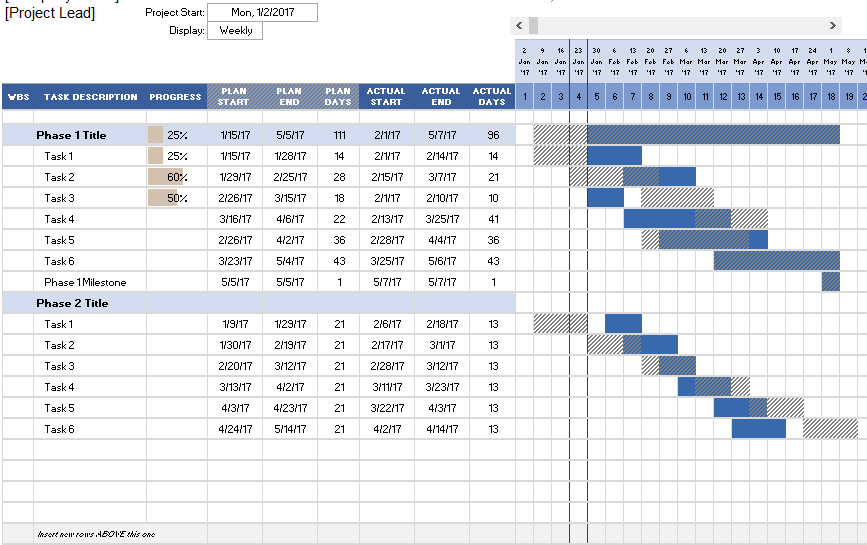
Task: Click the scrollbar left arrow
Action: (519, 25)
